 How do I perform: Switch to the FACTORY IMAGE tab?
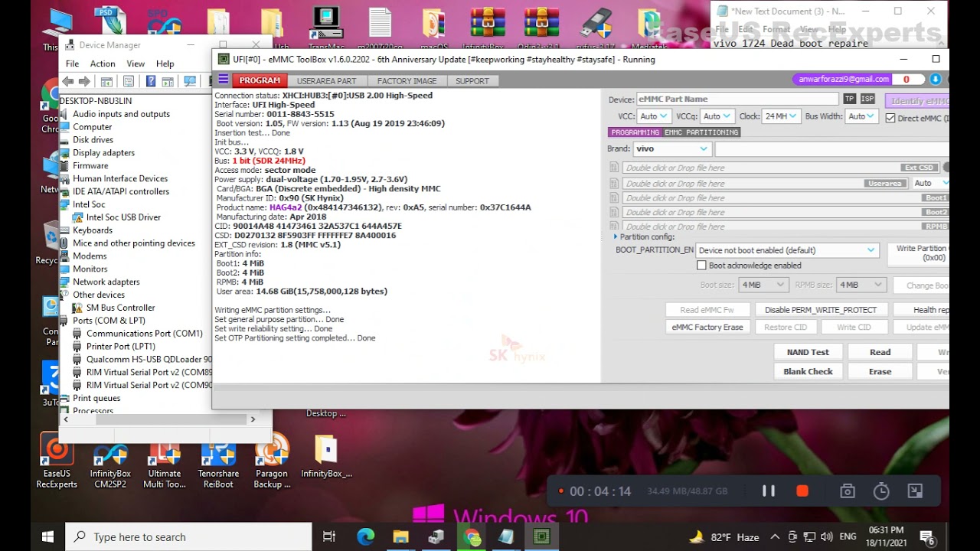(x=407, y=80)
